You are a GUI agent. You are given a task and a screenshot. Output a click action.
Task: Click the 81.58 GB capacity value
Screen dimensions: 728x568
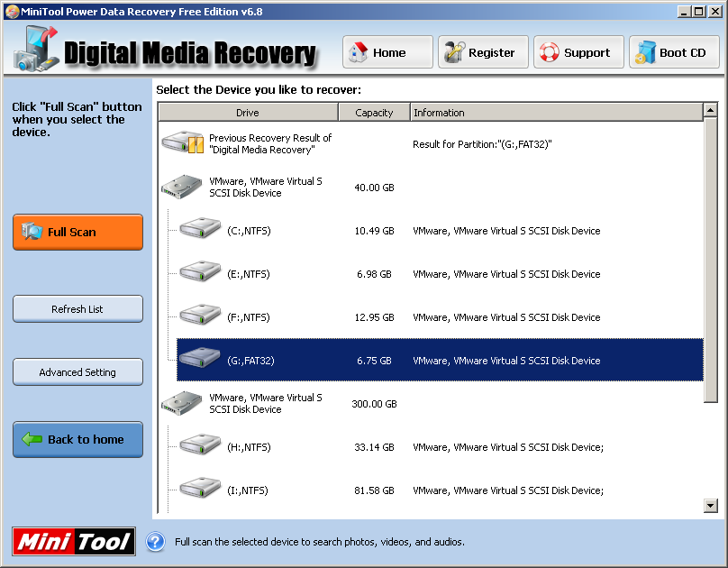pos(374,490)
